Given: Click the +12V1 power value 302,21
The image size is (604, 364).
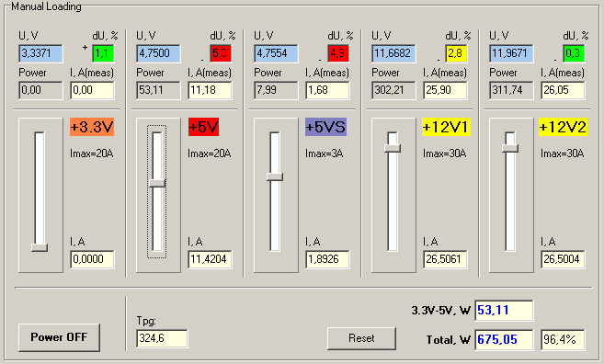Looking at the screenshot, I should [x=393, y=90].
